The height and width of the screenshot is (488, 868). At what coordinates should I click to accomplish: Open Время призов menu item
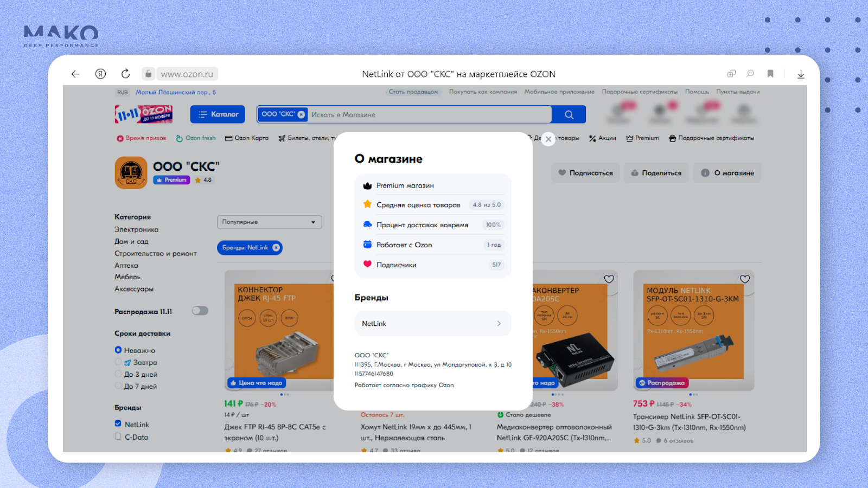pos(142,138)
